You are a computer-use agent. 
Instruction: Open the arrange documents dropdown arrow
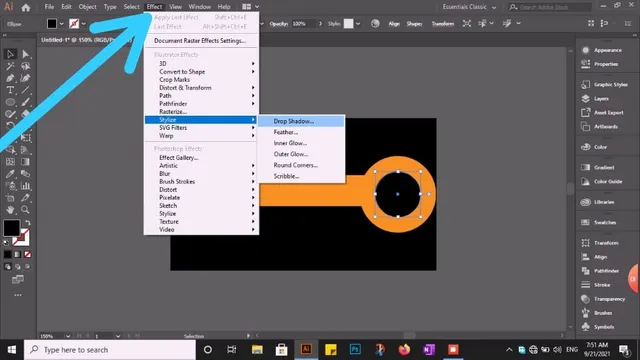(x=257, y=7)
